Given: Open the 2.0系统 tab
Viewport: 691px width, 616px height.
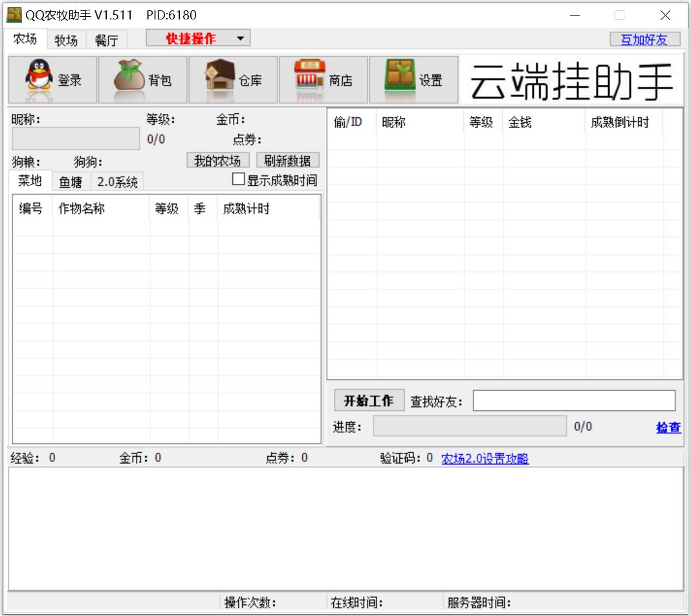Looking at the screenshot, I should point(117,182).
